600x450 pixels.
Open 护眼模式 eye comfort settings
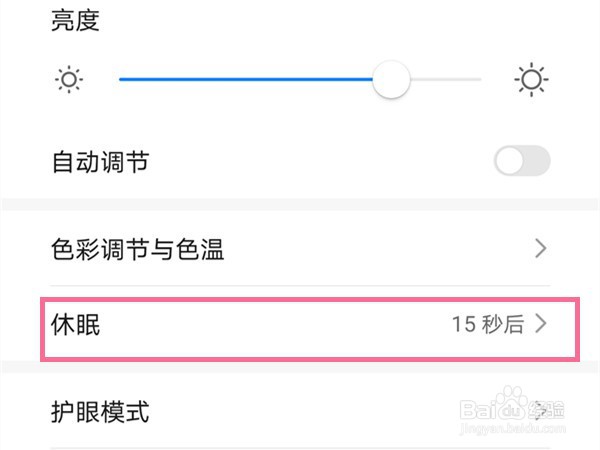[x=100, y=410]
